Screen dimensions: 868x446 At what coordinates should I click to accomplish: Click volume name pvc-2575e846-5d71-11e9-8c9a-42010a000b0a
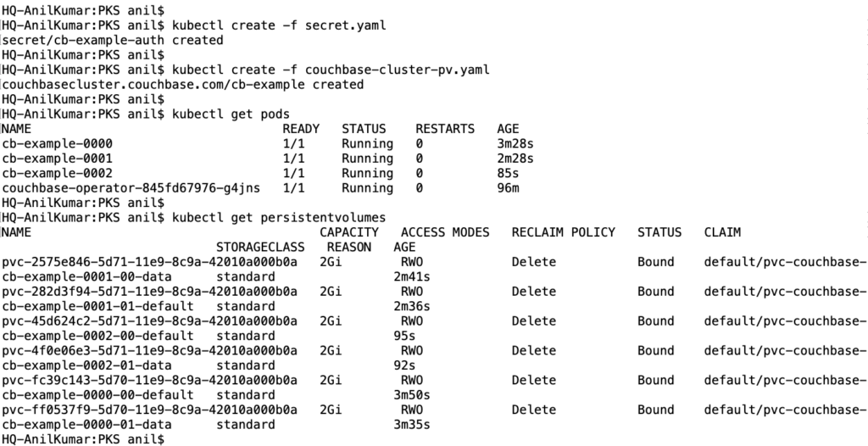pyautogui.click(x=149, y=262)
